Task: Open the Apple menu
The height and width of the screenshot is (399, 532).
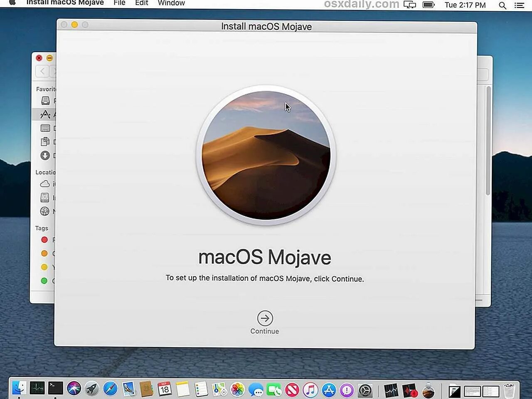Action: (12, 3)
